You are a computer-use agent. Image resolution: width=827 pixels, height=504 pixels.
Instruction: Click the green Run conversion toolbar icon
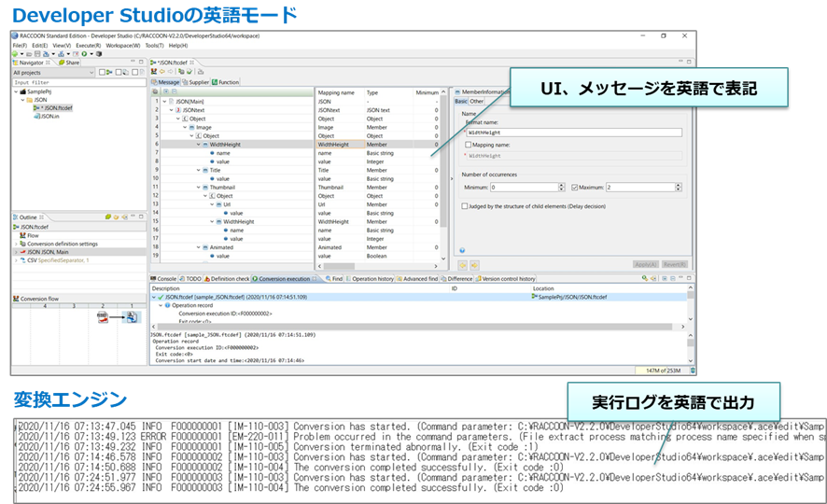[84, 54]
